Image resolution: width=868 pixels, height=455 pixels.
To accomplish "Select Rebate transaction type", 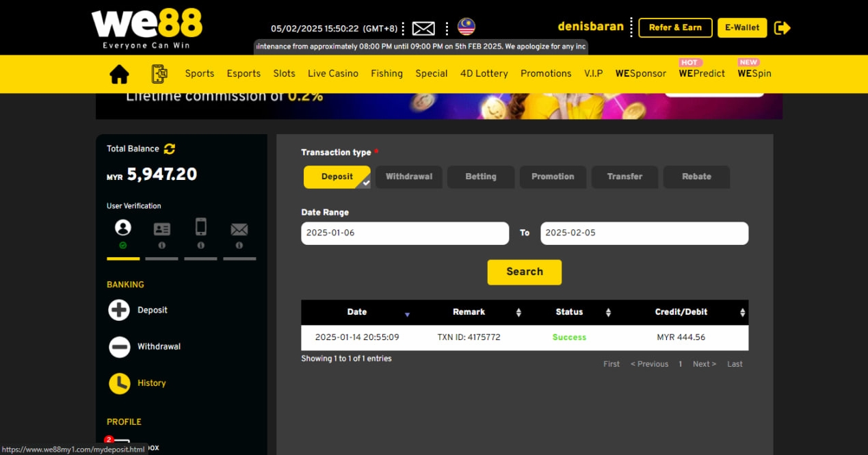I will pyautogui.click(x=696, y=177).
